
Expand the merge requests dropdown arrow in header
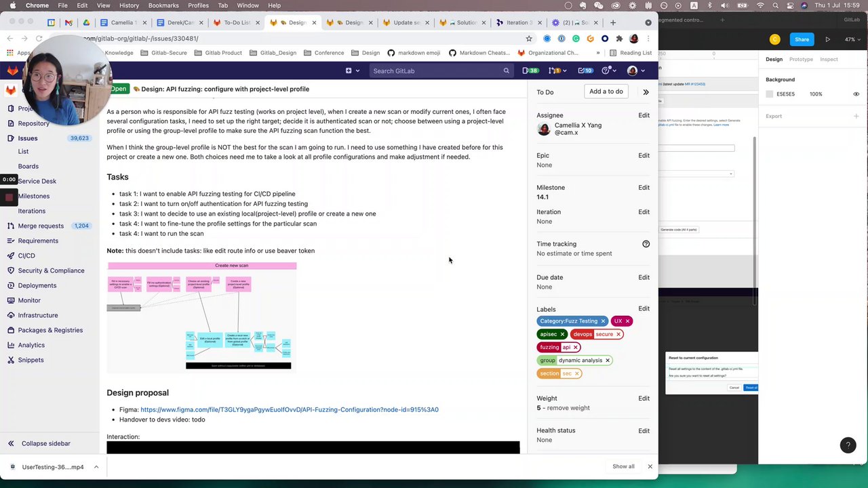(565, 70)
